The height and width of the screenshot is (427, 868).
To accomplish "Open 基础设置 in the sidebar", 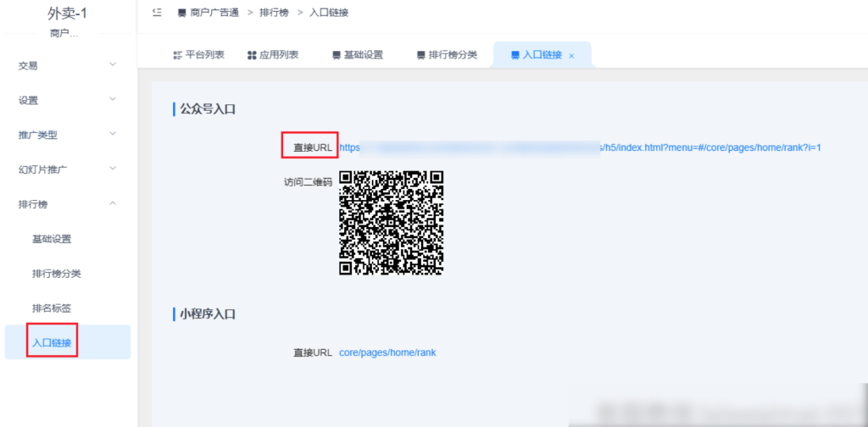I will 52,239.
